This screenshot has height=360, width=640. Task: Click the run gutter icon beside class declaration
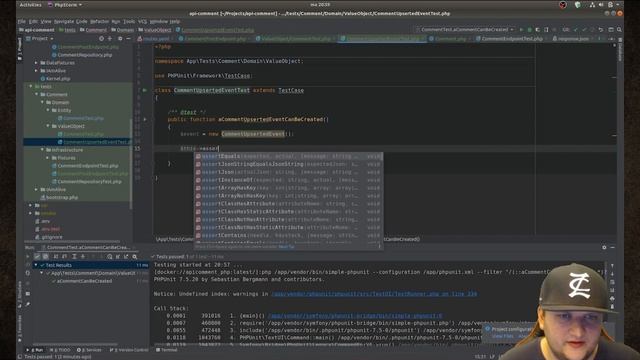pyautogui.click(x=144, y=90)
